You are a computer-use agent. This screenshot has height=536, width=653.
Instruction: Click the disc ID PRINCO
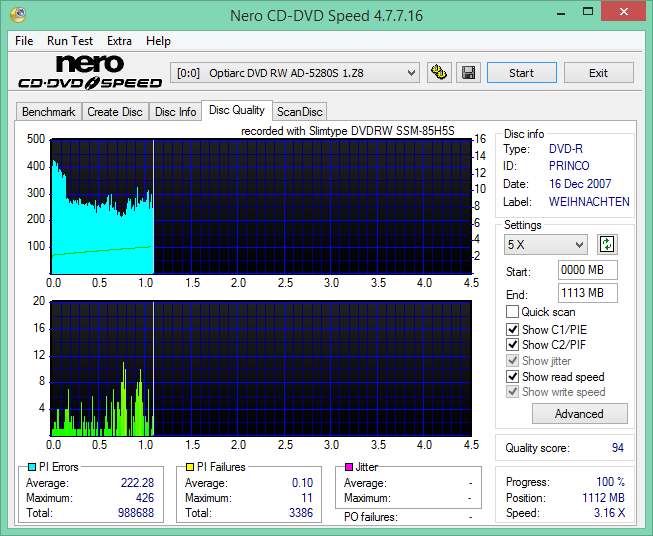click(x=569, y=166)
